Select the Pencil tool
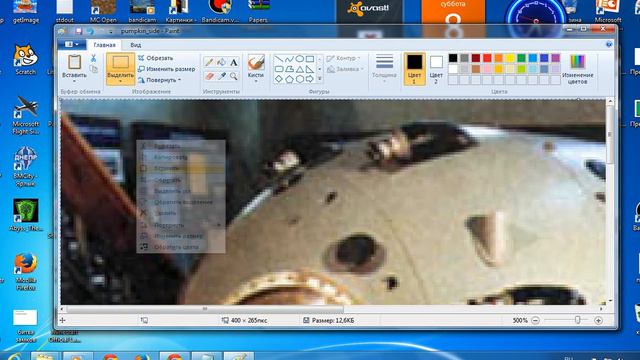 pyautogui.click(x=209, y=62)
